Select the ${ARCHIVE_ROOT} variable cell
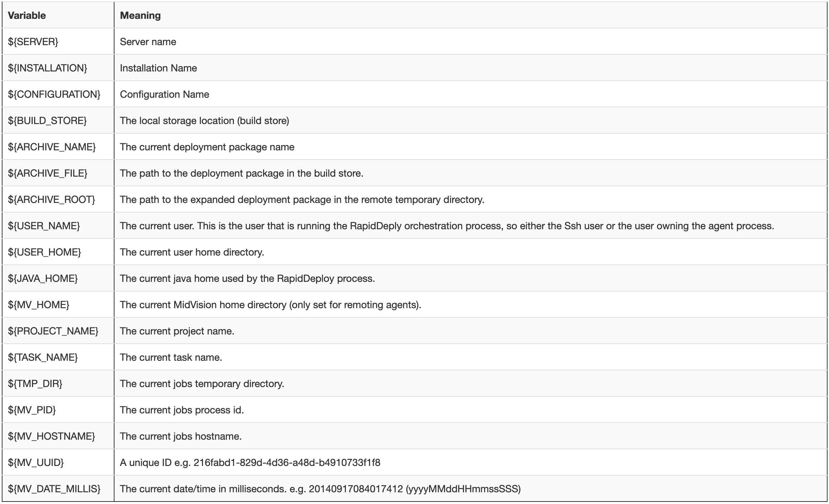 coord(58,199)
